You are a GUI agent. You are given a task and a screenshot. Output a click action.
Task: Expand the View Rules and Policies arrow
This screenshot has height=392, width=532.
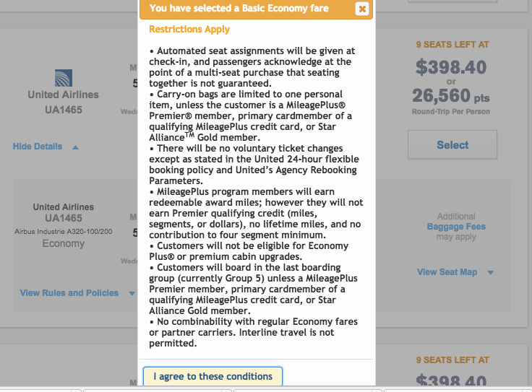coord(132,294)
